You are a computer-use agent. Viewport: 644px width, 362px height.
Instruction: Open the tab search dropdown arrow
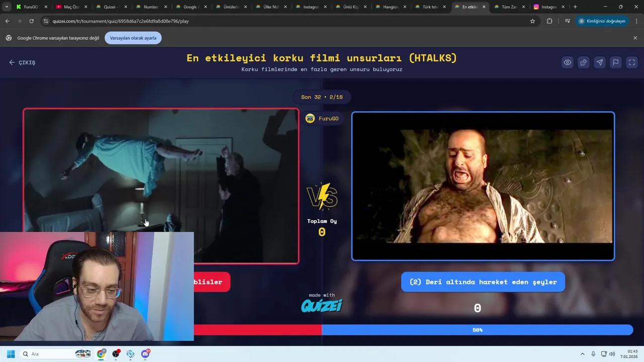[7, 7]
